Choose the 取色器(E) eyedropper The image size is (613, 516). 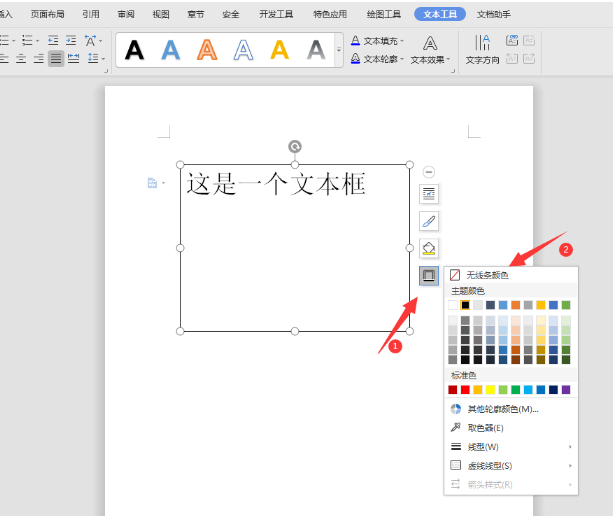click(x=511, y=428)
